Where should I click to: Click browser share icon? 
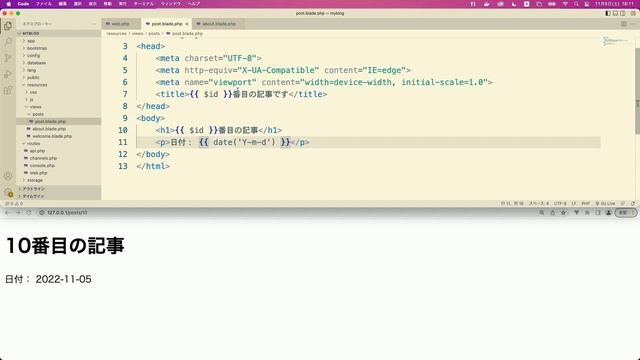point(553,213)
